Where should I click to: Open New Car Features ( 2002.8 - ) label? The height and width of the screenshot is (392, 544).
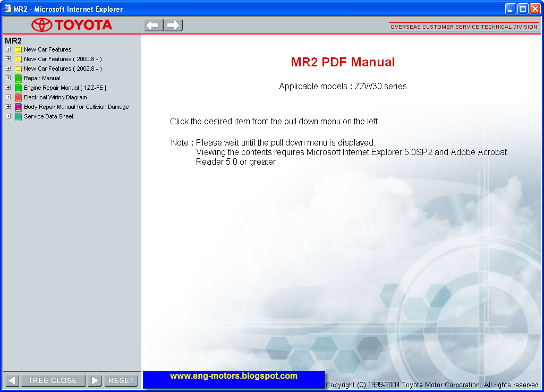63,69
